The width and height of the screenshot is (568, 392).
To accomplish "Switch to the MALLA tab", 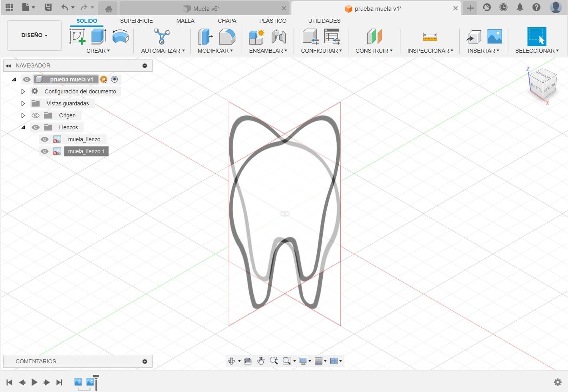I will click(185, 21).
